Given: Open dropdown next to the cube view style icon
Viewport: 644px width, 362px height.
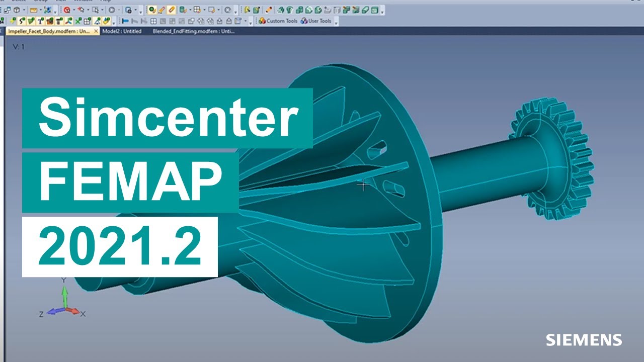Looking at the screenshot, I should tap(24, 10).
